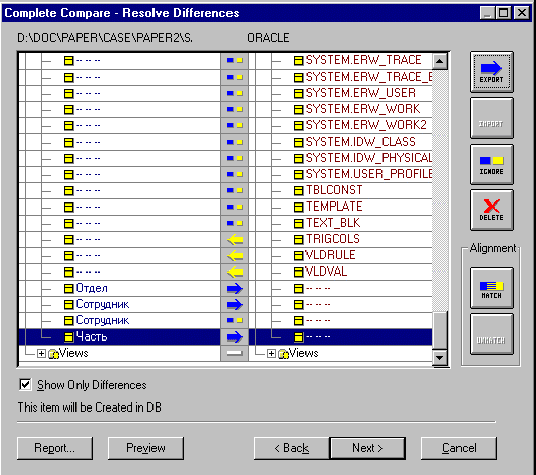536x475 pixels.
Task: Uncheck Show Only Differences checkbox
Action: [x=25, y=384]
